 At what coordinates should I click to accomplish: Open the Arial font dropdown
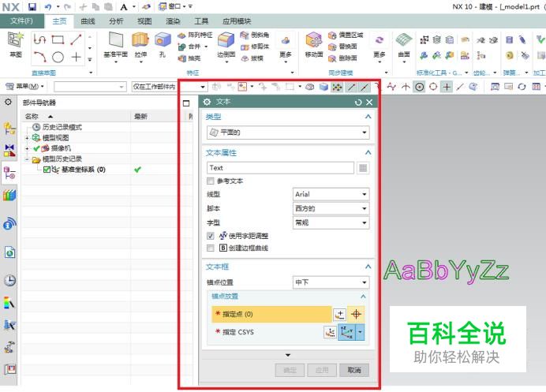click(x=331, y=194)
